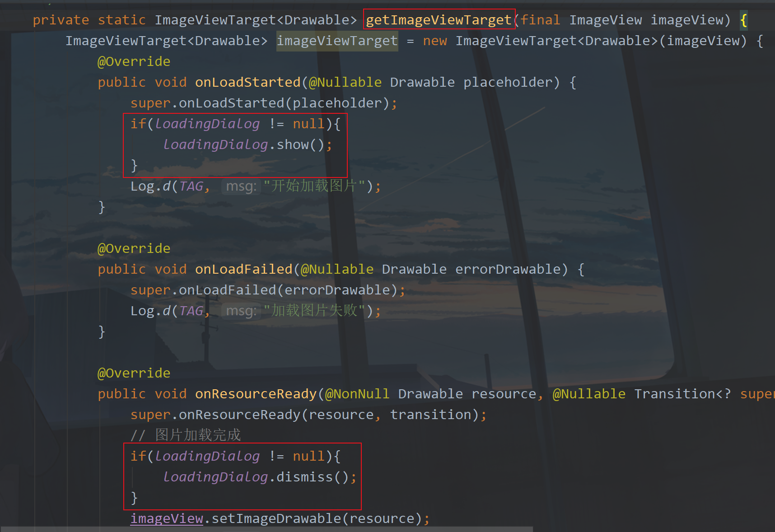Image resolution: width=775 pixels, height=532 pixels.
Task: Click the @NonNull annotation
Action: coord(357,394)
